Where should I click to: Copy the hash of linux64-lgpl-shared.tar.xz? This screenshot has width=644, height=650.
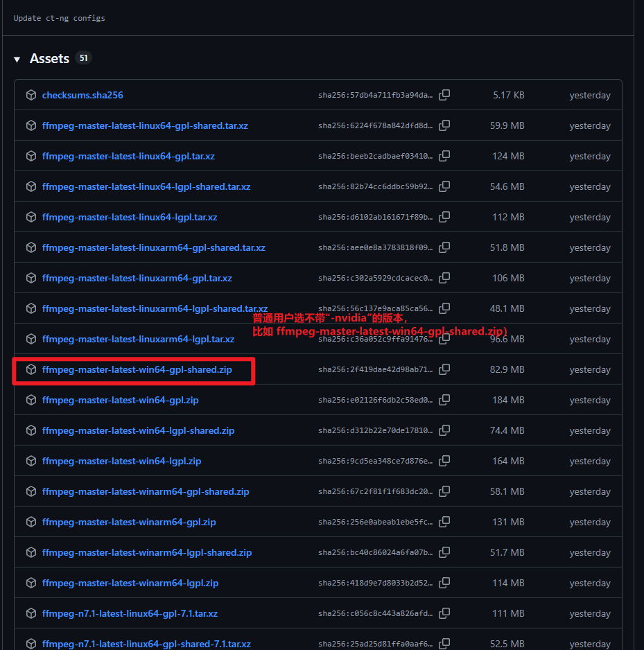click(x=444, y=186)
